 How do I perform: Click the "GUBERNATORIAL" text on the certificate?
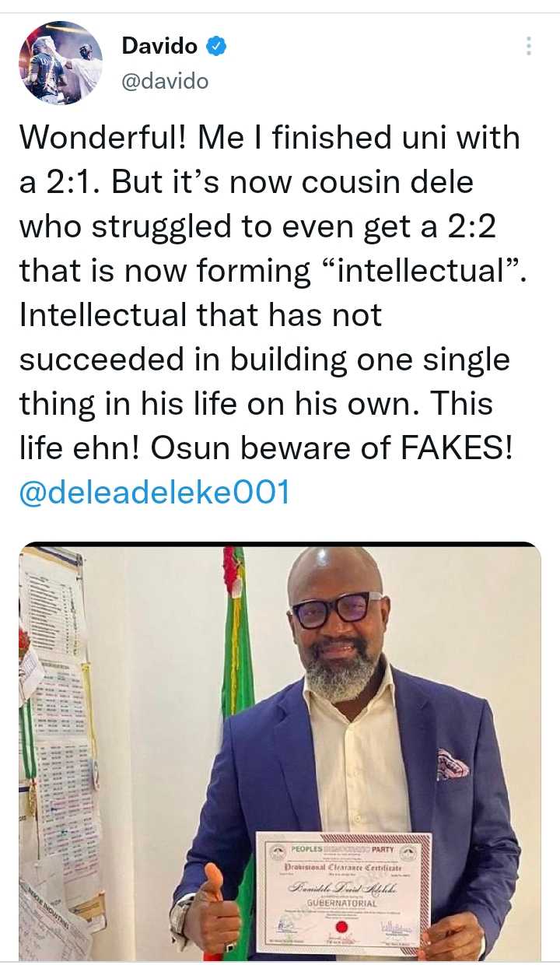coord(342,904)
